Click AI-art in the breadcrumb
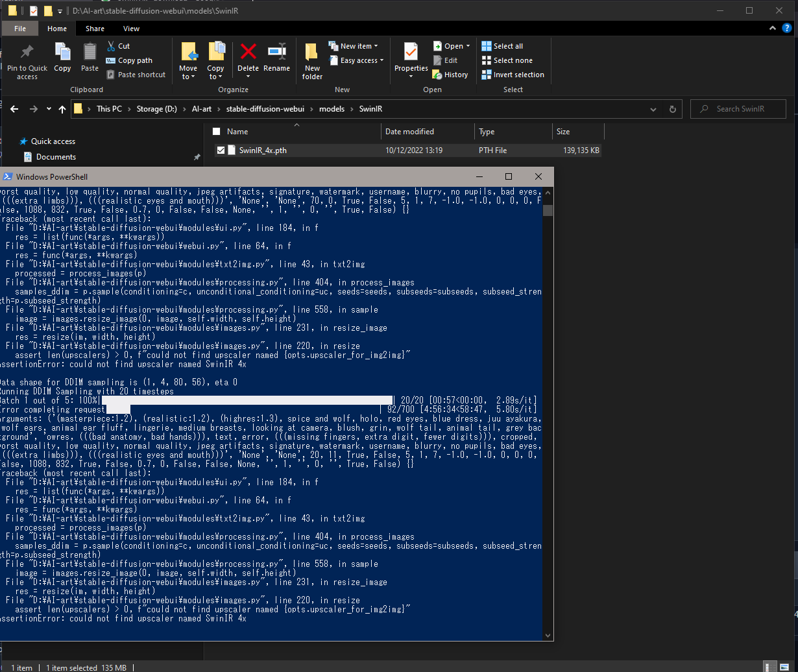 (x=200, y=109)
